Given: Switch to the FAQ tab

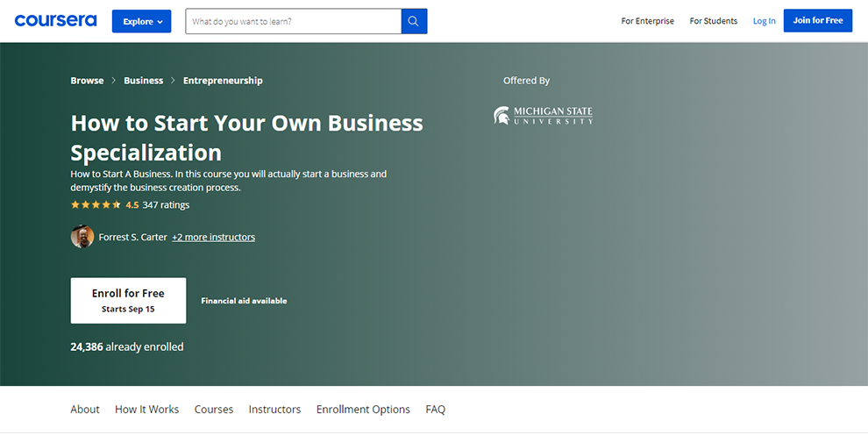Looking at the screenshot, I should coord(436,410).
